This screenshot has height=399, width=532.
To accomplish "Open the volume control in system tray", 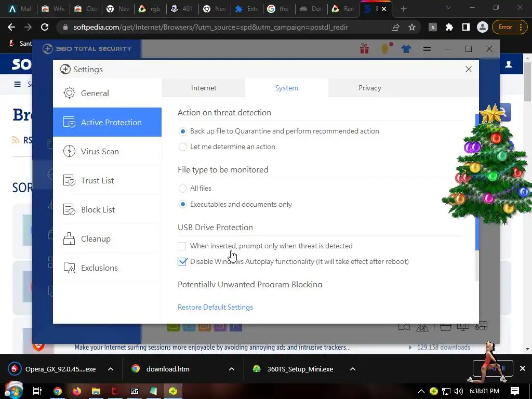I will [459, 391].
